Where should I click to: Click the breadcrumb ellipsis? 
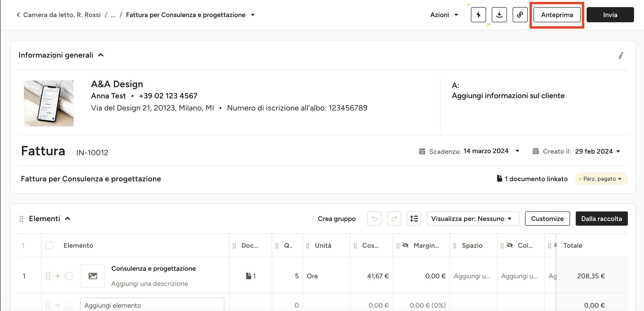click(113, 15)
